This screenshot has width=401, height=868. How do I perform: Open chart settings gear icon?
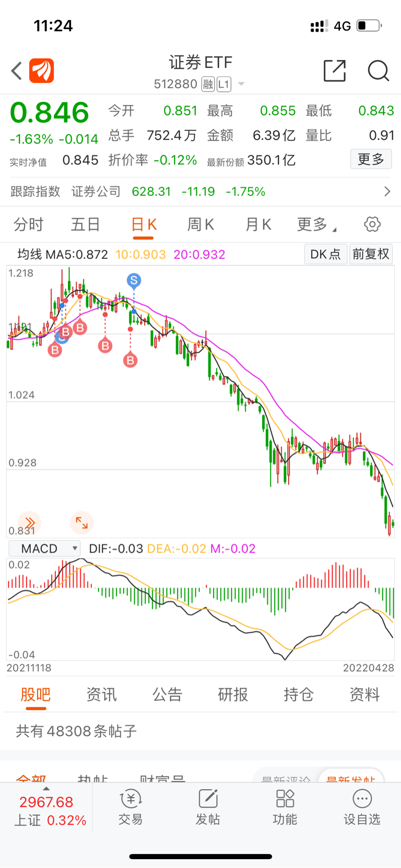click(372, 224)
